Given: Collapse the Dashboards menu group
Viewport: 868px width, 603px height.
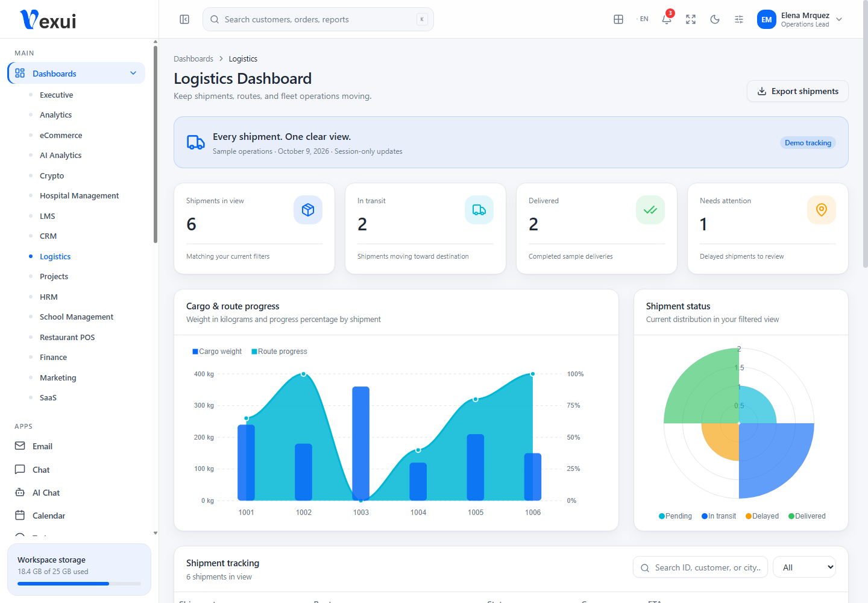Looking at the screenshot, I should click(x=76, y=74).
